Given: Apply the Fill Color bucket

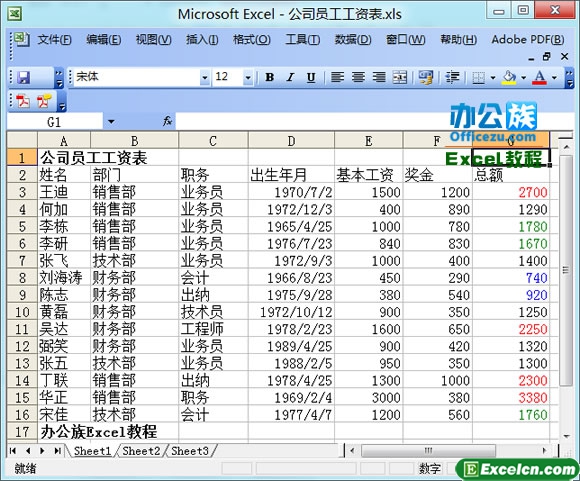Looking at the screenshot, I should pos(509,77).
